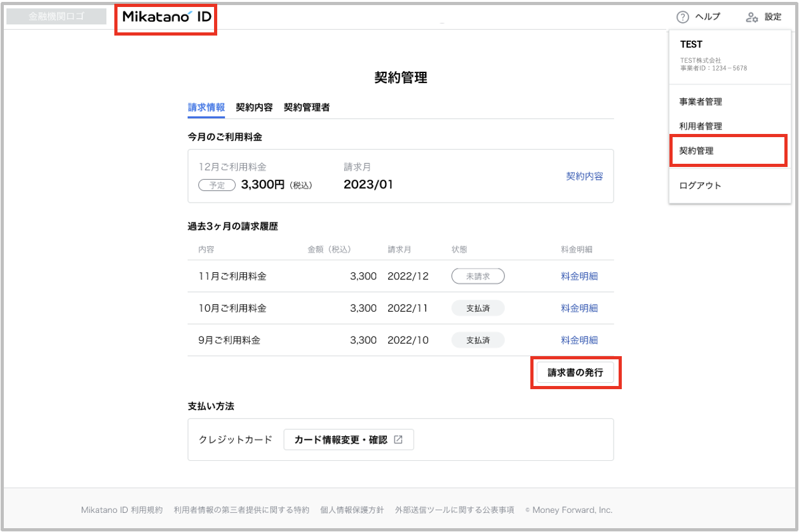Screen dimensions: 799x532
Task: Click the 事業者ID：1234－5678 text
Action: [714, 68]
